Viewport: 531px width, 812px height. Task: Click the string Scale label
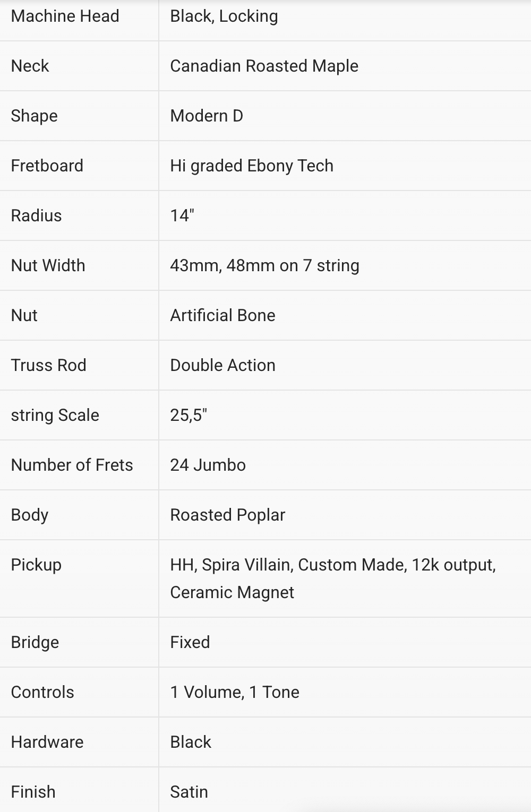55,415
